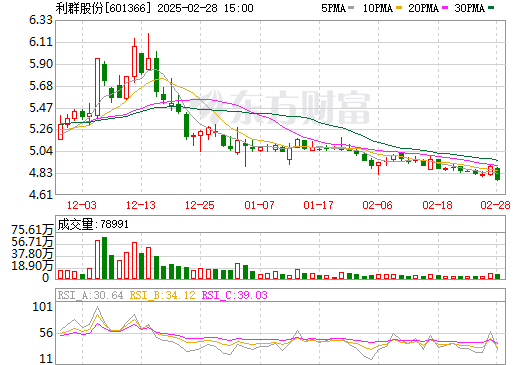
Task: Click the 56 RSI axis label
Action: (46, 333)
